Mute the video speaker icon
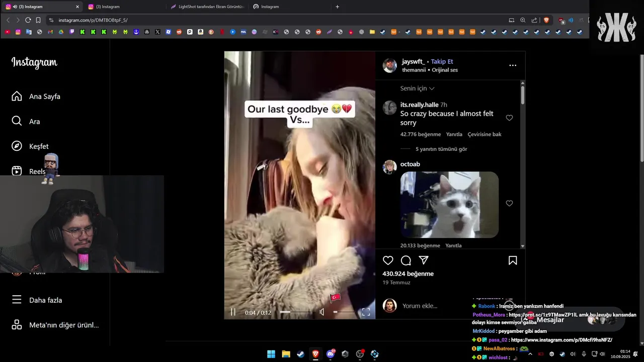 322,312
